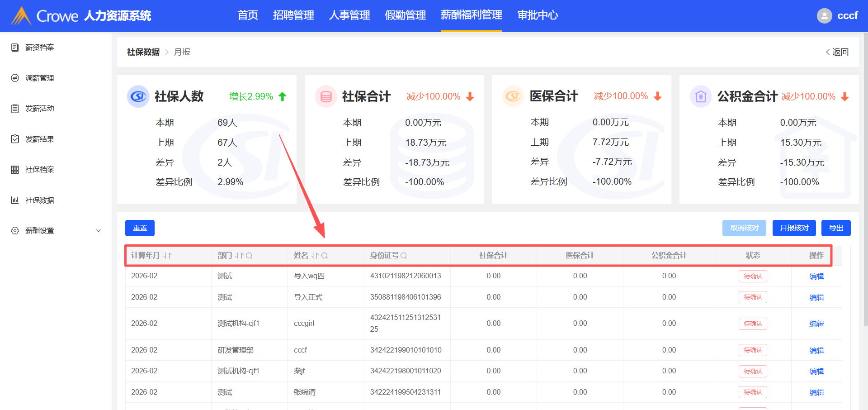Image resolution: width=868 pixels, height=410 pixels.
Task: Click the 公积金合计 card icon
Action: pos(700,96)
